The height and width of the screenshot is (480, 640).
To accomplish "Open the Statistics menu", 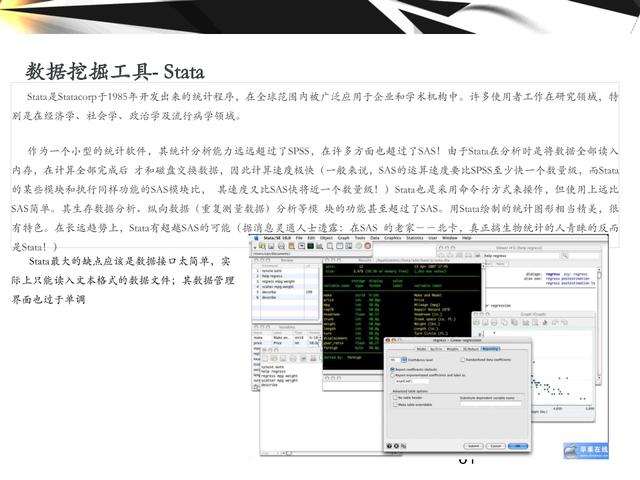I will [415, 238].
